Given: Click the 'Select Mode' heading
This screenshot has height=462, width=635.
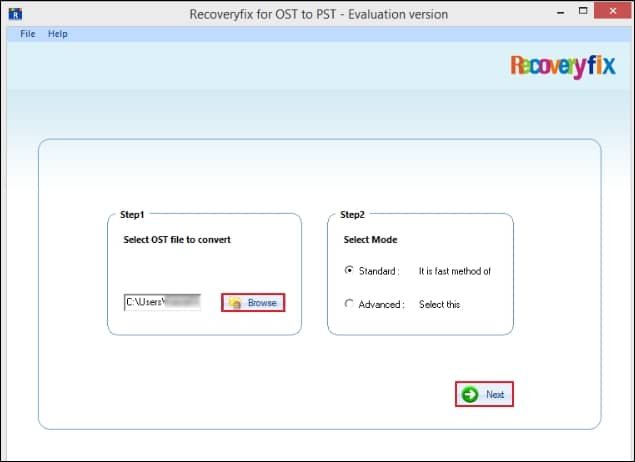Looking at the screenshot, I should tap(369, 240).
